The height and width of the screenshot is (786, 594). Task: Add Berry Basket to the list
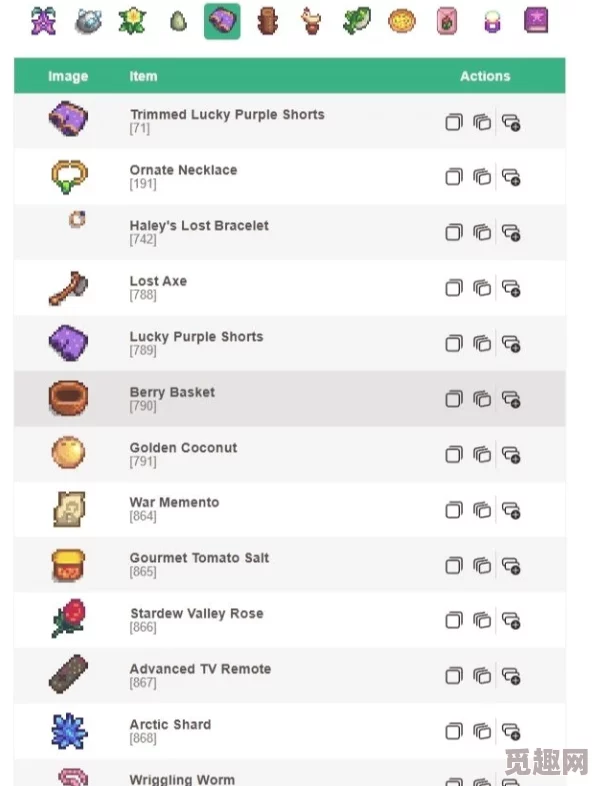(511, 400)
